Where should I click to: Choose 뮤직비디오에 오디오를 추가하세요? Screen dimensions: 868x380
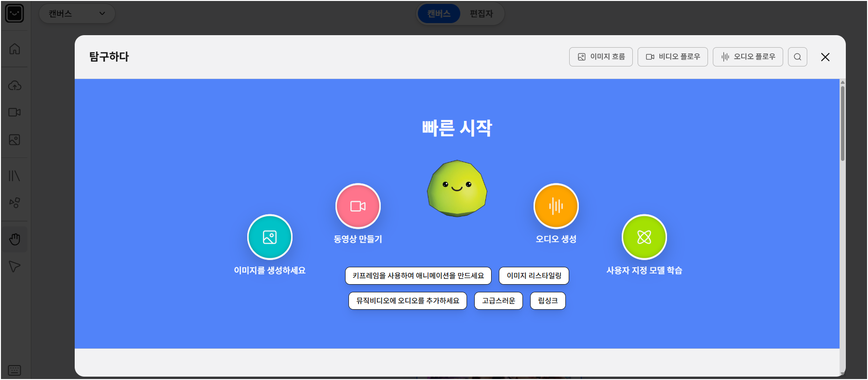click(408, 301)
